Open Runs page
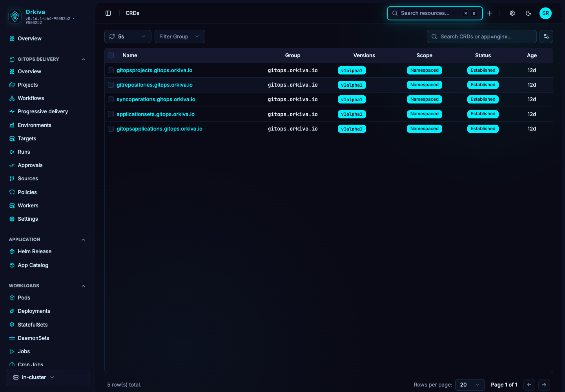Viewport: 565px width, 392px height. coord(24,152)
